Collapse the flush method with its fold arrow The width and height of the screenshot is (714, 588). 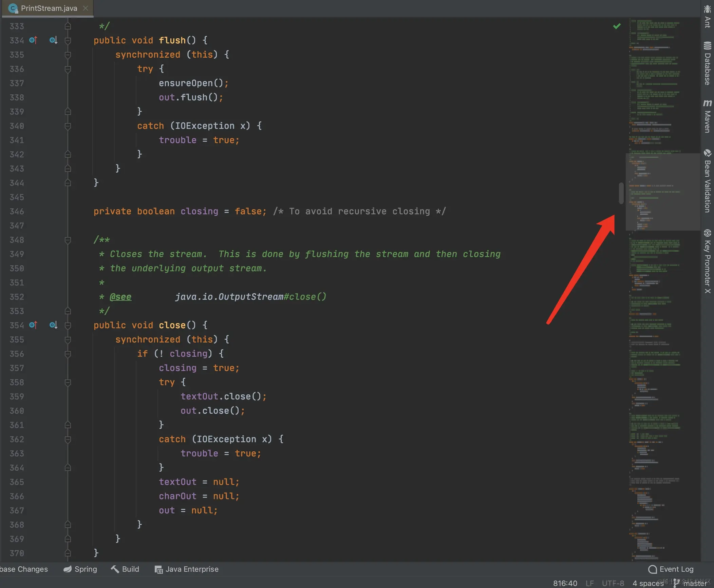pyautogui.click(x=68, y=40)
